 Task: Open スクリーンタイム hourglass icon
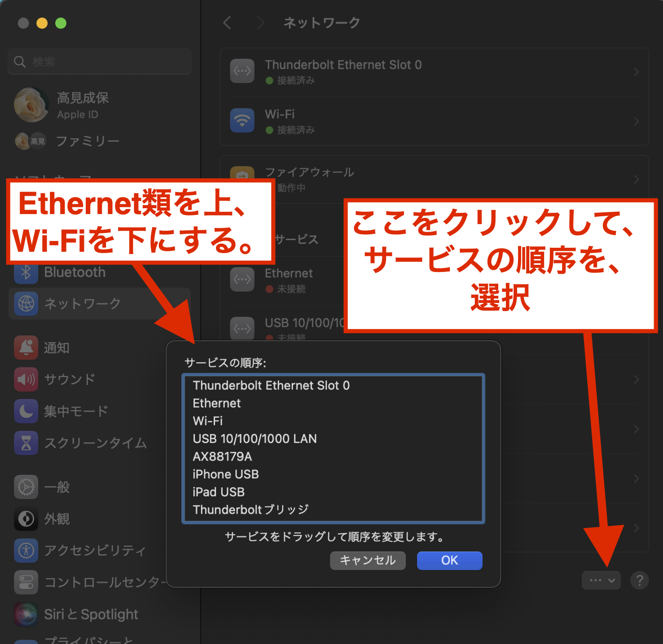pyautogui.click(x=26, y=443)
